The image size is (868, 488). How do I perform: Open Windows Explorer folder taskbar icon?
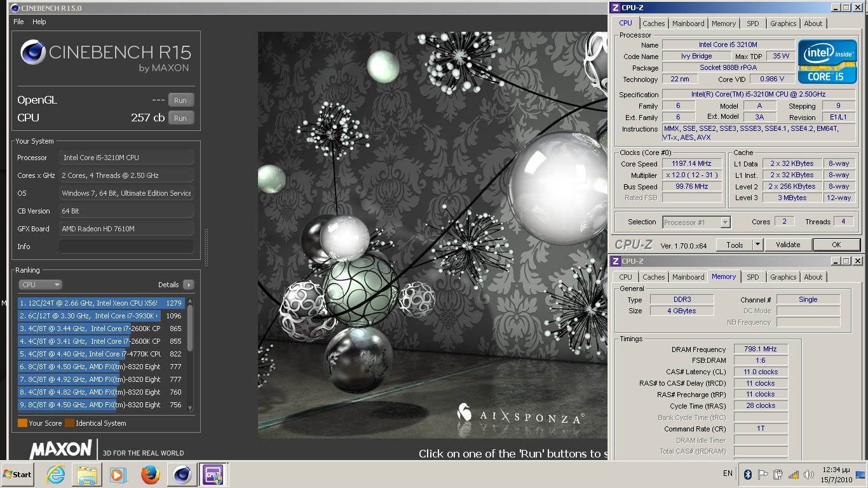(87, 475)
